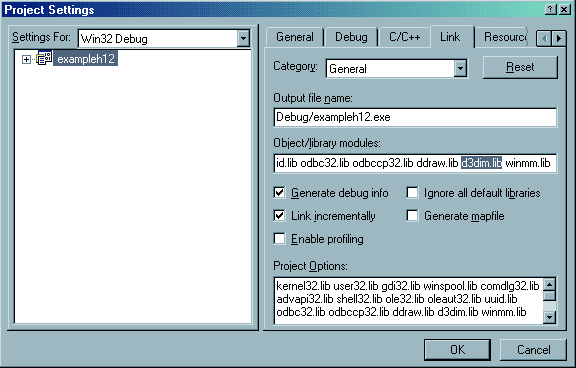Click the Object/library modules field

(x=415, y=163)
